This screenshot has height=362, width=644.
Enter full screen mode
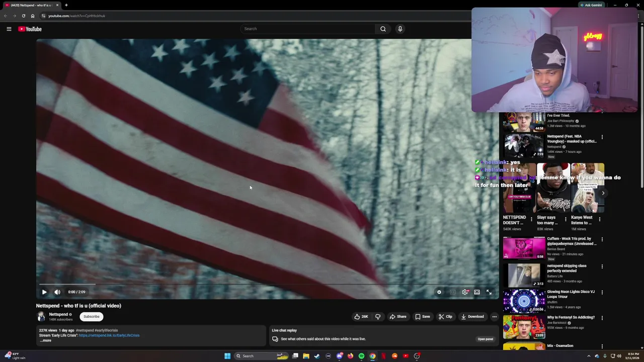point(489,292)
